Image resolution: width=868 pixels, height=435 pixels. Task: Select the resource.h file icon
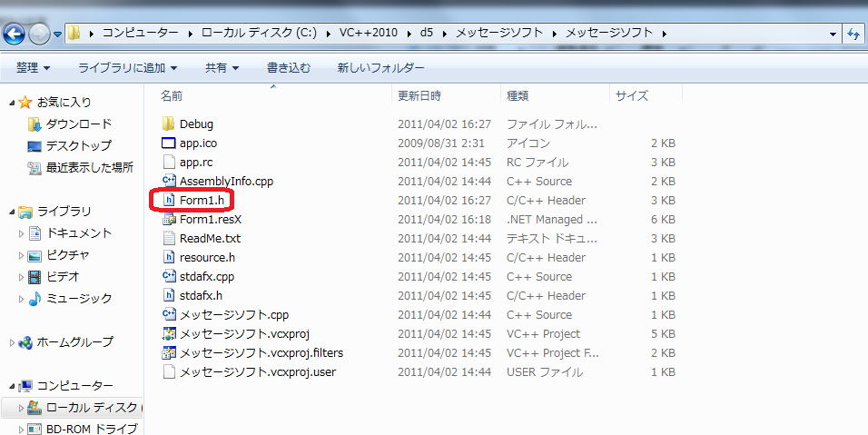click(169, 257)
